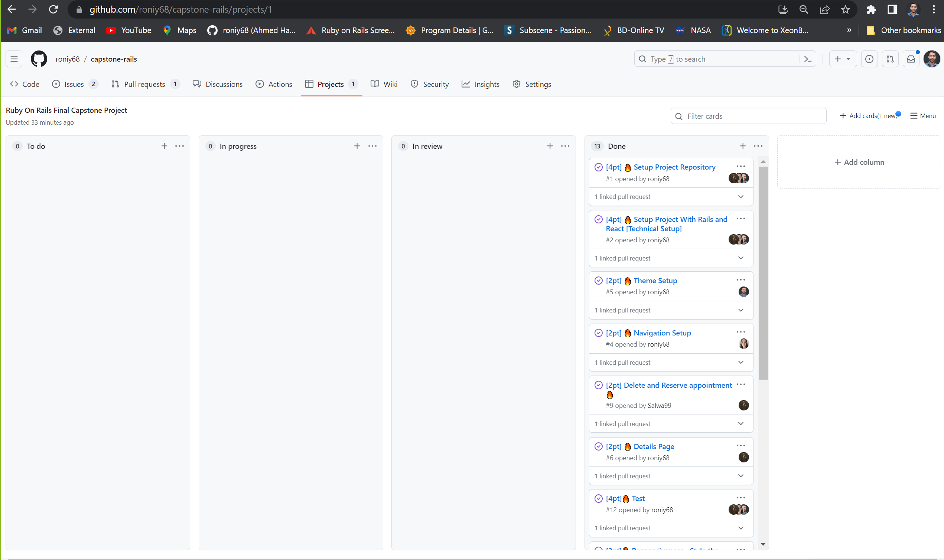Toggle the bookmark star for this page
944x560 pixels.
pyautogui.click(x=846, y=9)
